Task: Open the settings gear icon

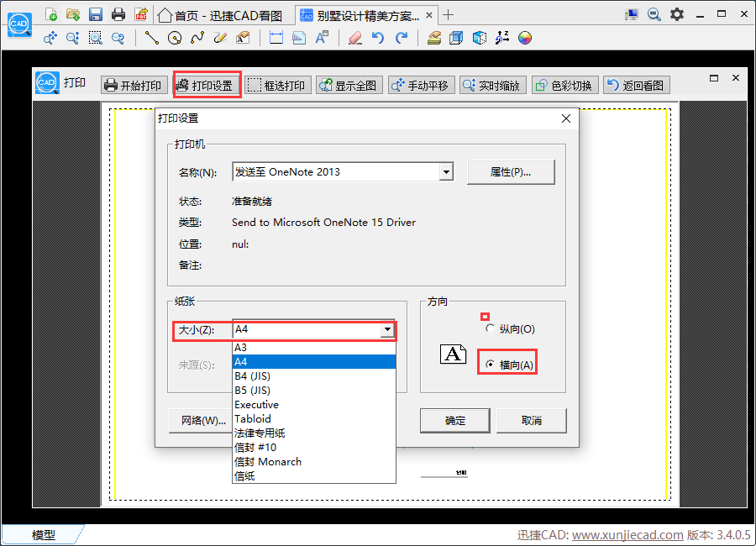Action: 677,14
